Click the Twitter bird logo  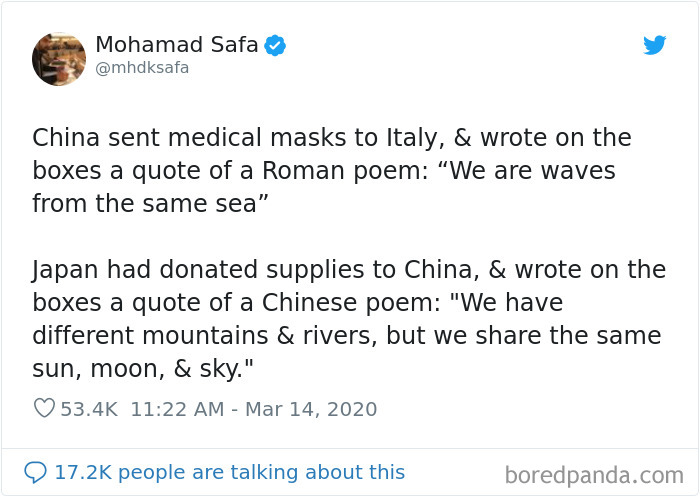click(x=654, y=45)
